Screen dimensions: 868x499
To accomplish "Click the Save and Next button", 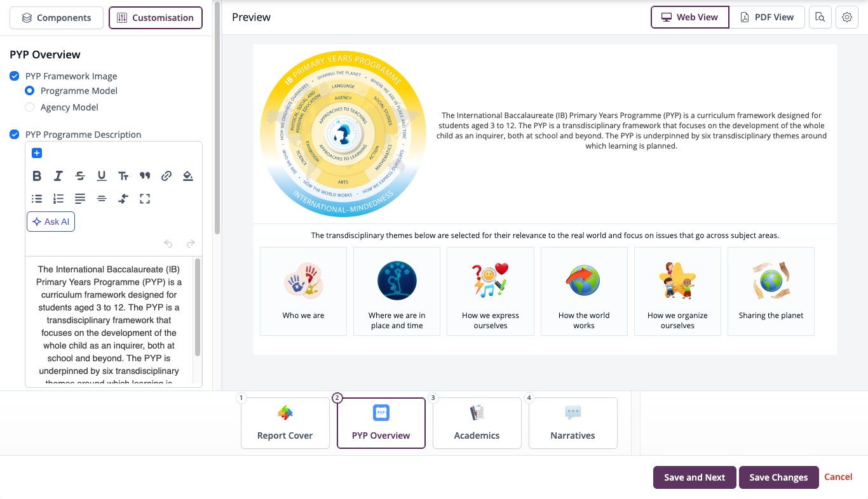I will (x=695, y=477).
